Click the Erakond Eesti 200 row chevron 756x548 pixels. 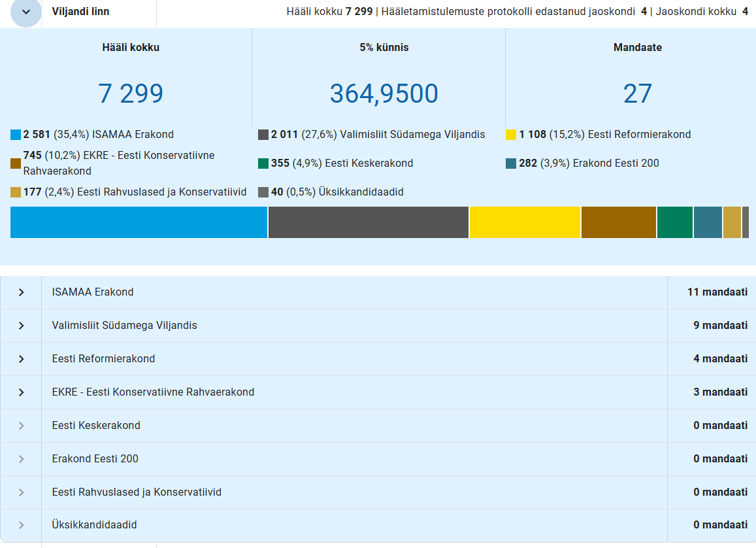click(x=21, y=459)
